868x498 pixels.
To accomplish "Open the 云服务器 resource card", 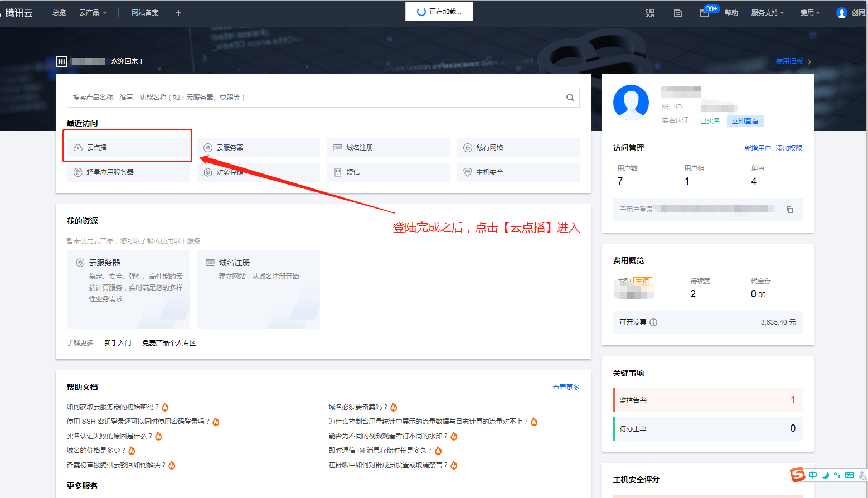I will click(x=128, y=289).
